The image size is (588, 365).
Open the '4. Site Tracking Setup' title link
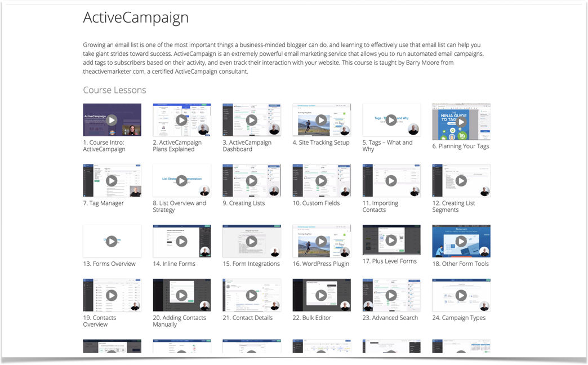point(321,143)
